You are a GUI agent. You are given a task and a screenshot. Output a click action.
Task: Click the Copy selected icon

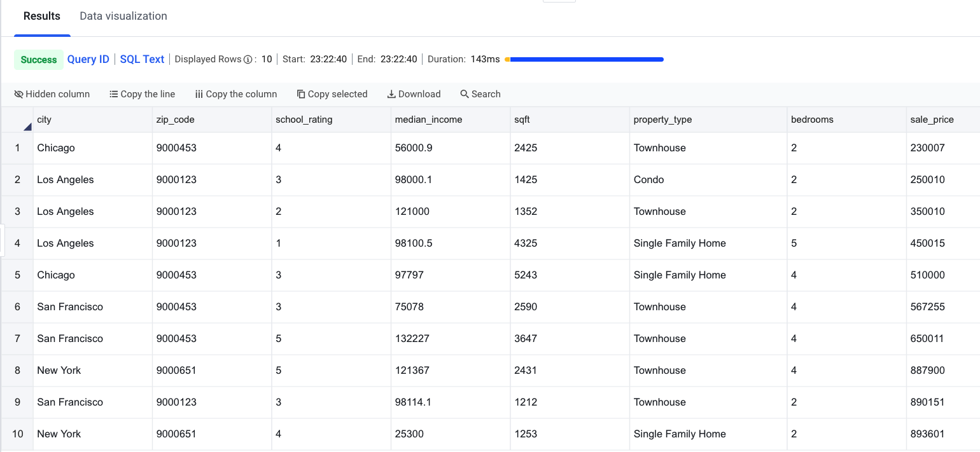tap(300, 93)
